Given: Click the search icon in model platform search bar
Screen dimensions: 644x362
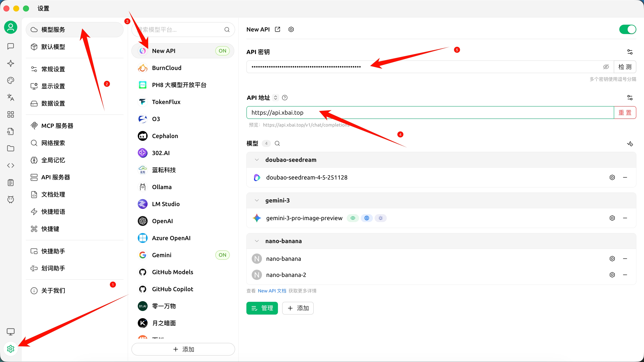Looking at the screenshot, I should 227,30.
